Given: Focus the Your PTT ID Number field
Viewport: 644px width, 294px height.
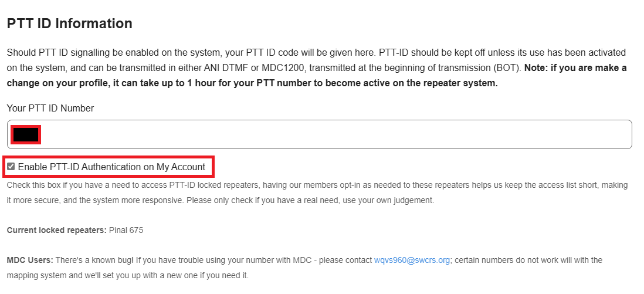Looking at the screenshot, I should 328,135.
